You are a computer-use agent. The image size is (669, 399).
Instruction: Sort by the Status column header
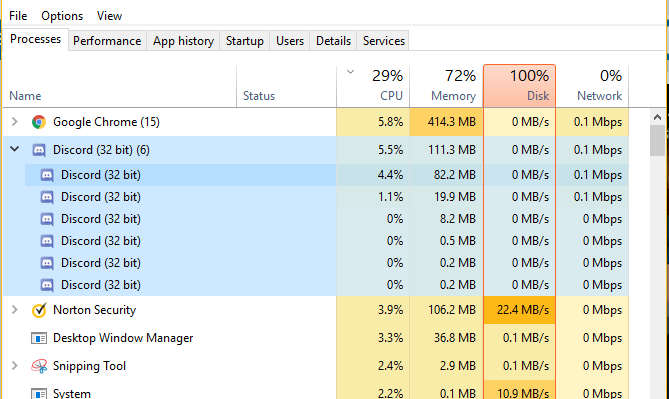286,87
